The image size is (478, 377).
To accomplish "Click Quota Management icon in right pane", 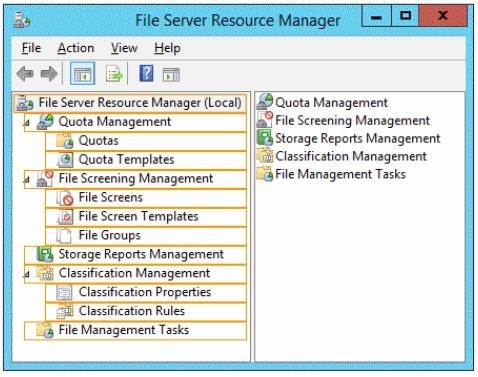I will (265, 102).
